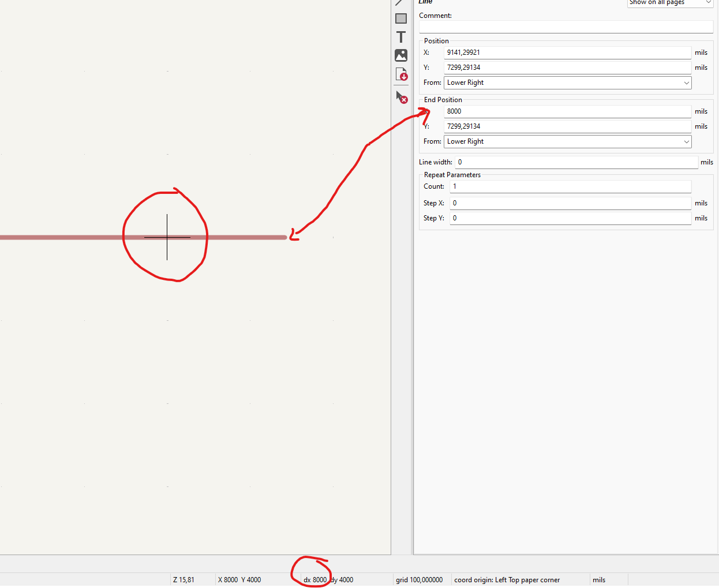
Task: Expand the End Position 'From' dropdown
Action: coord(567,141)
